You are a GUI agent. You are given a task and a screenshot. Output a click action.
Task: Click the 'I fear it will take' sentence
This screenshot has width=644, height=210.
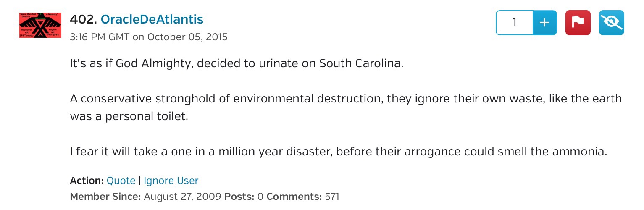(339, 152)
